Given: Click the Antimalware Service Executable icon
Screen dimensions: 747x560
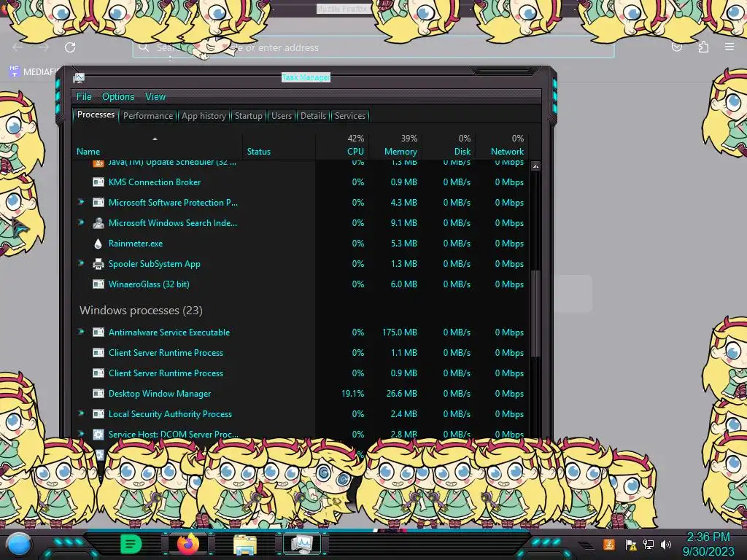Looking at the screenshot, I should [x=98, y=332].
